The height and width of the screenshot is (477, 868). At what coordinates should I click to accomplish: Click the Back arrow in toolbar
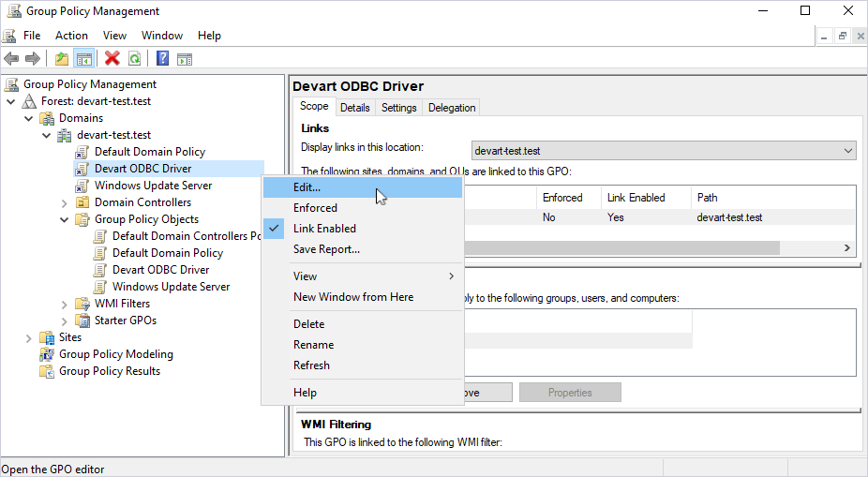tap(11, 59)
